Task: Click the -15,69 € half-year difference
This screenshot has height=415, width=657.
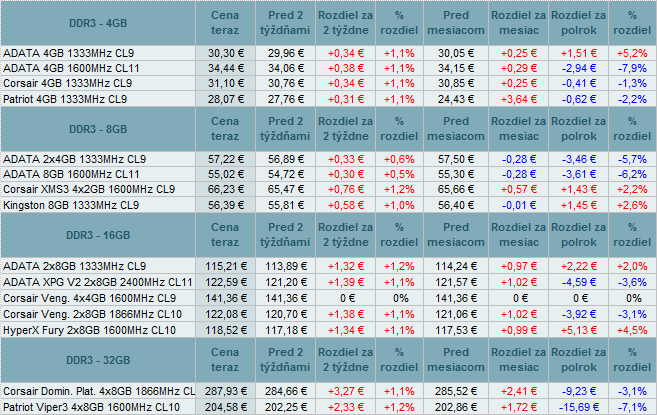Action: tap(579, 407)
